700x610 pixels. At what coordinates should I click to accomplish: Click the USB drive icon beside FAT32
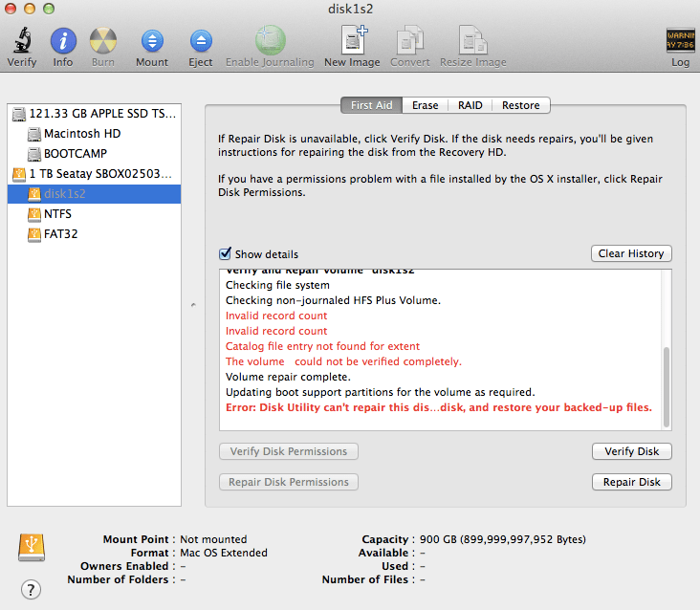34,234
